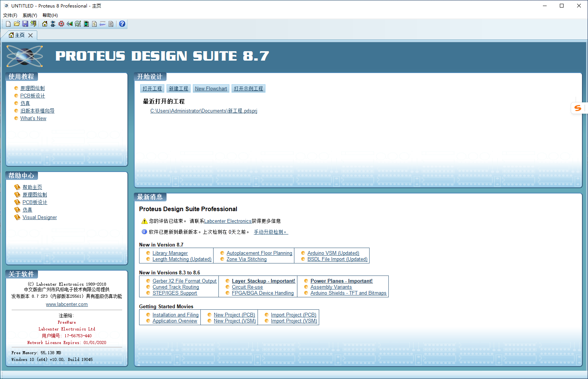Open PCB板设计 help link in 帮助中心
This screenshot has height=379, width=588.
pos(35,202)
